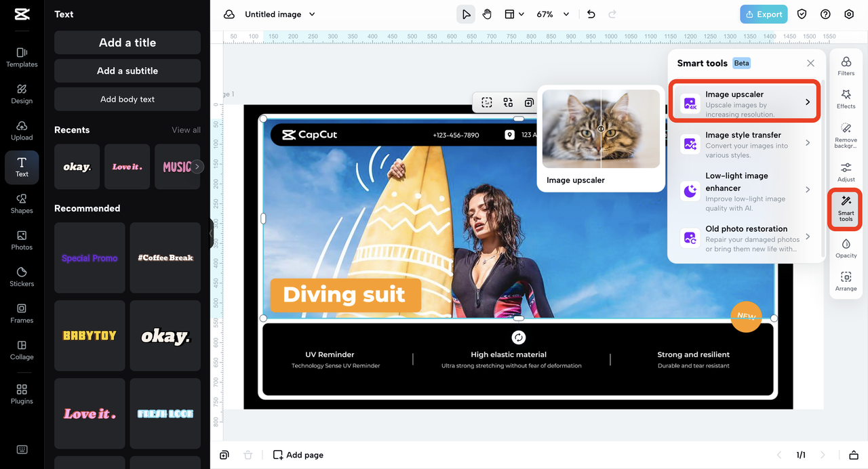Open the Templates panel
This screenshot has height=469, width=868.
[x=22, y=57]
